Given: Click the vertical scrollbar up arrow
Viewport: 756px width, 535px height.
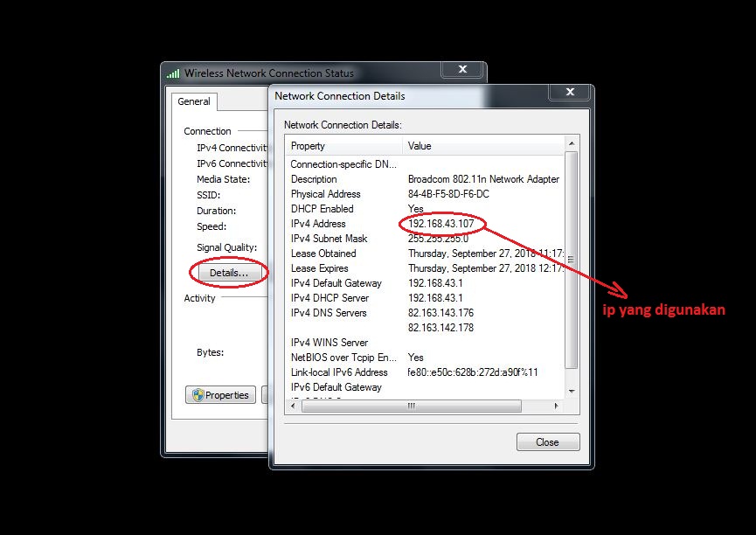Looking at the screenshot, I should tap(572, 143).
